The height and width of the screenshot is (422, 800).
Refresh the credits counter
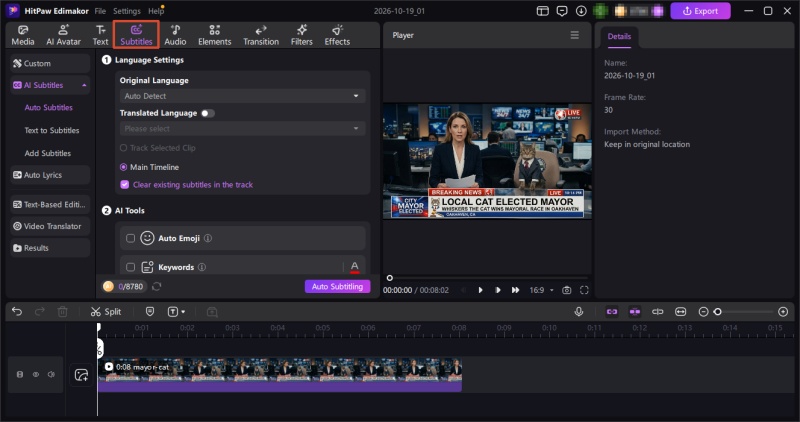click(x=157, y=286)
